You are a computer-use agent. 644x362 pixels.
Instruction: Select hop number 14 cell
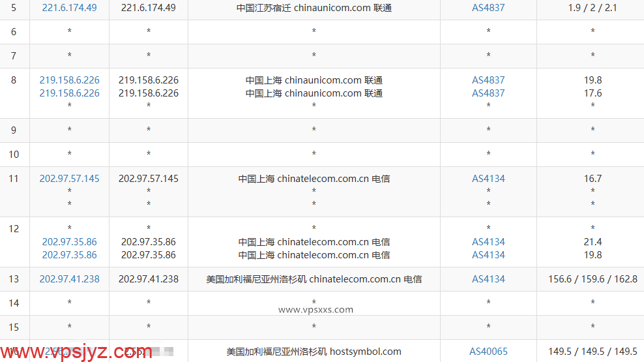click(14, 303)
